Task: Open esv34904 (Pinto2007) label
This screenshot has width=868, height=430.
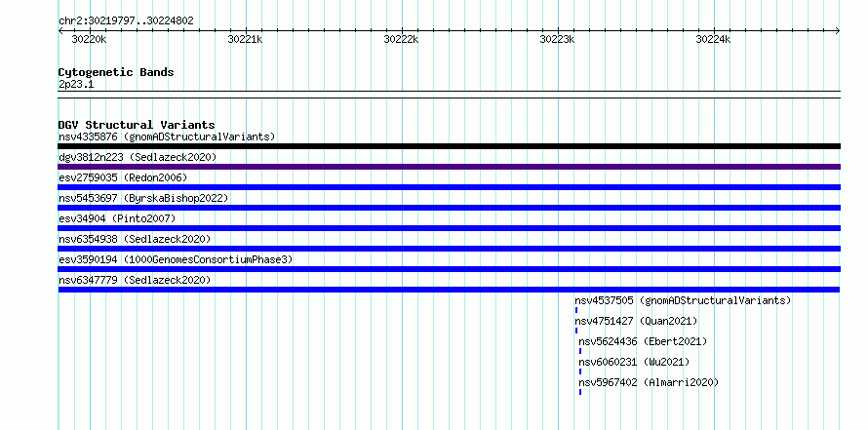Action: pos(117,218)
